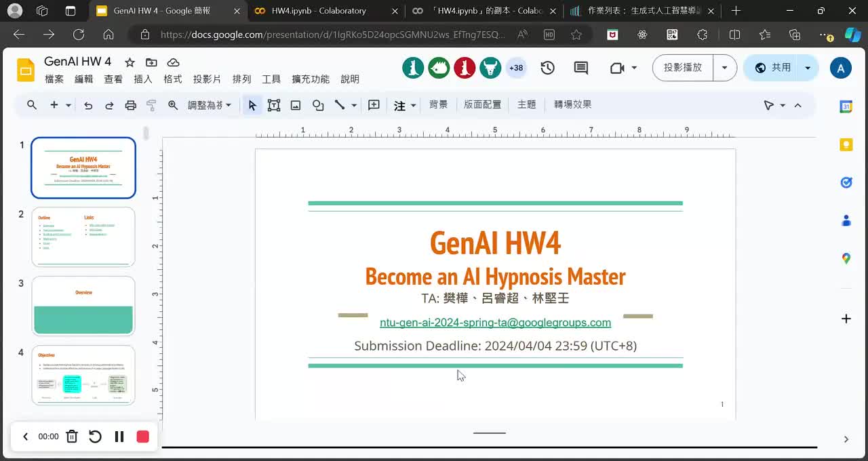This screenshot has height=461, width=868.
Task: Expand slideshow options dropdown arrow
Action: point(724,68)
